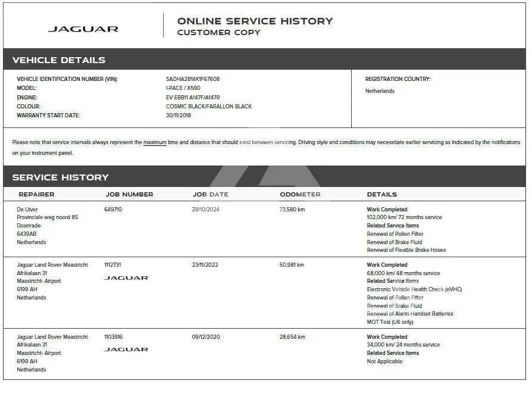Viewport: 532px width, 418px height.
Task: Select postcode '6439AB'
Action: click(26, 234)
